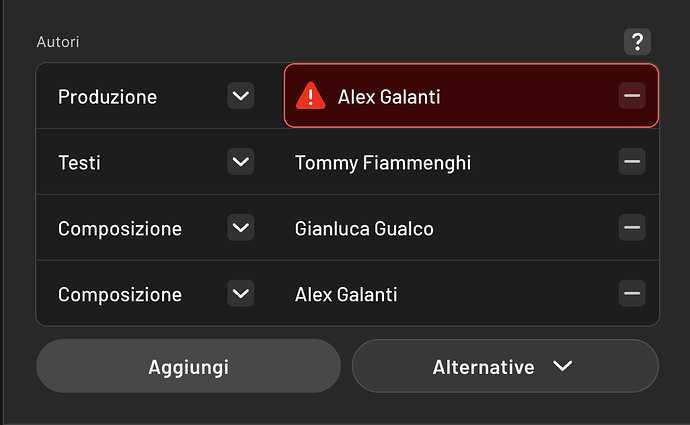Click the Autori section label

[x=58, y=42]
